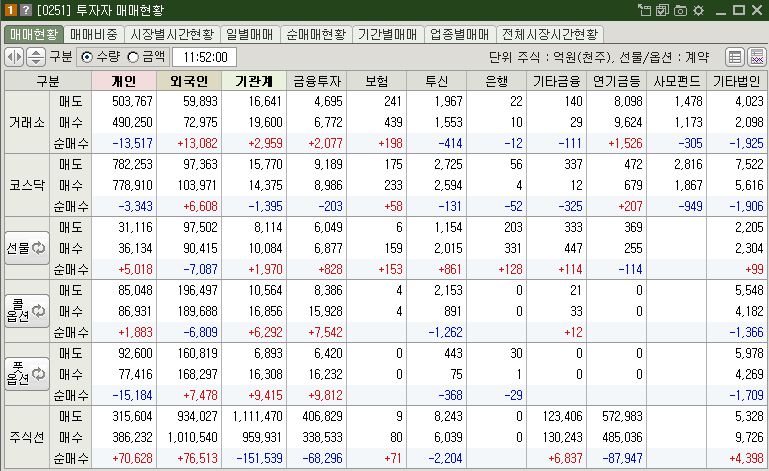The height and width of the screenshot is (471, 769).
Task: Open the 기간별매매 tab
Action: point(387,34)
